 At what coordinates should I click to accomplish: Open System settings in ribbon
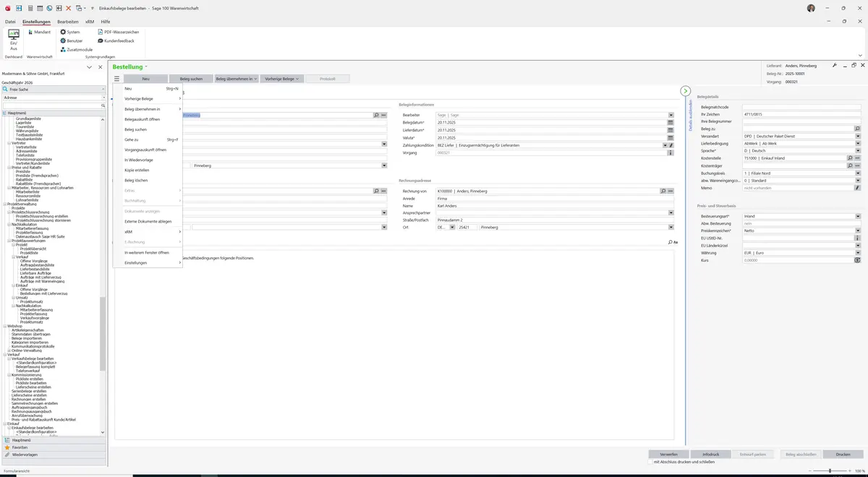click(x=70, y=33)
